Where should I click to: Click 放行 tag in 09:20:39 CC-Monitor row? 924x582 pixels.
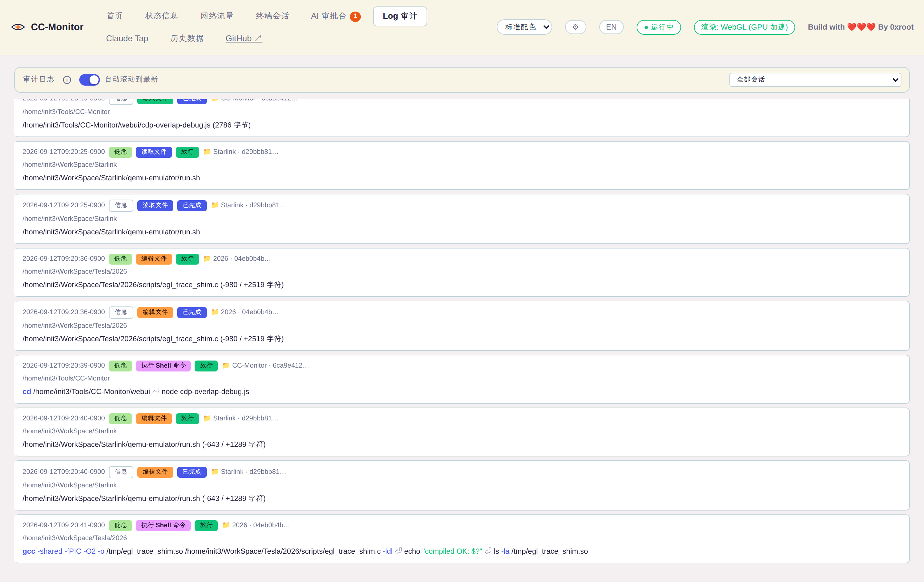click(206, 365)
